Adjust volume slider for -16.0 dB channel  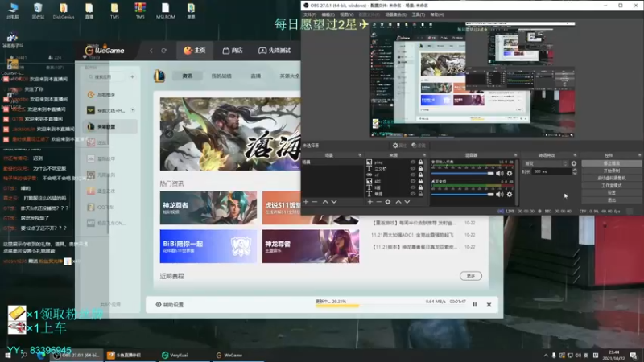click(x=462, y=173)
